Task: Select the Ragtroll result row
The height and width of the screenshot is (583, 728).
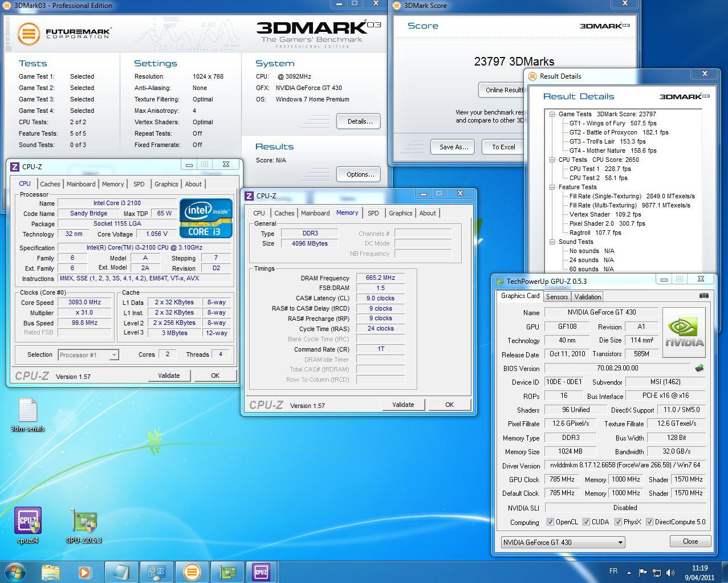Action: (x=595, y=233)
